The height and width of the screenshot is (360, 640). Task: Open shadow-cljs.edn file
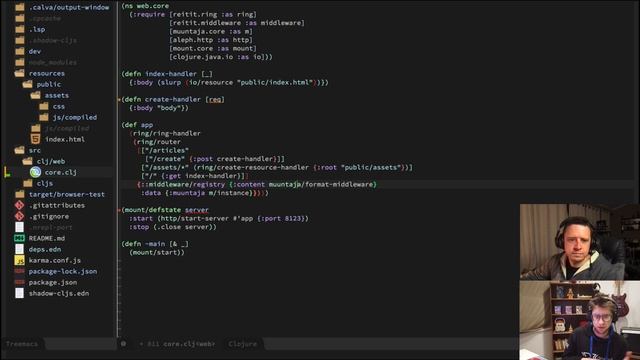[x=59, y=293]
